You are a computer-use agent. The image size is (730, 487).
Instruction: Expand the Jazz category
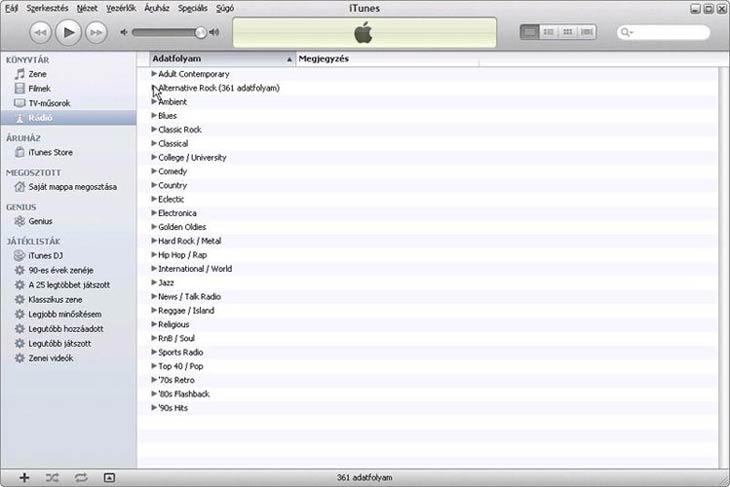pyautogui.click(x=154, y=282)
